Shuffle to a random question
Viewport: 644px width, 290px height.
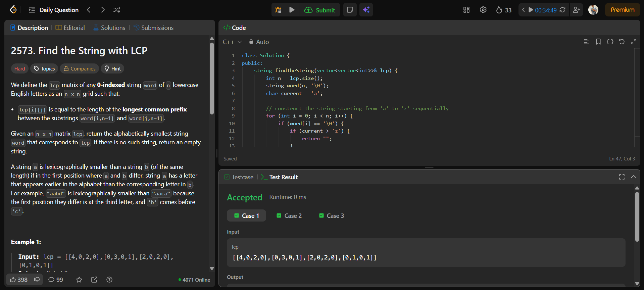[x=117, y=10]
